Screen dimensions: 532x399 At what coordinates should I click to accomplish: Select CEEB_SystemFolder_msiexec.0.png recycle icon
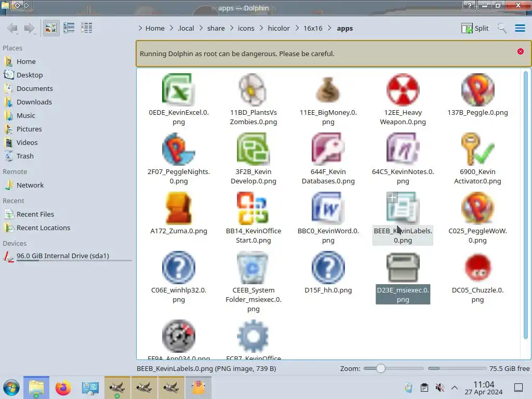click(253, 268)
